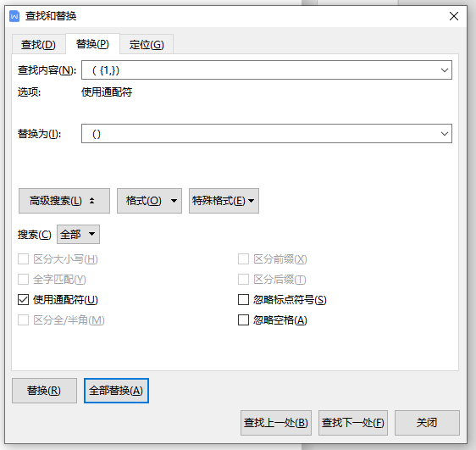476x450 pixels.
Task: Click the 查找上一处(B) button
Action: pos(276,423)
